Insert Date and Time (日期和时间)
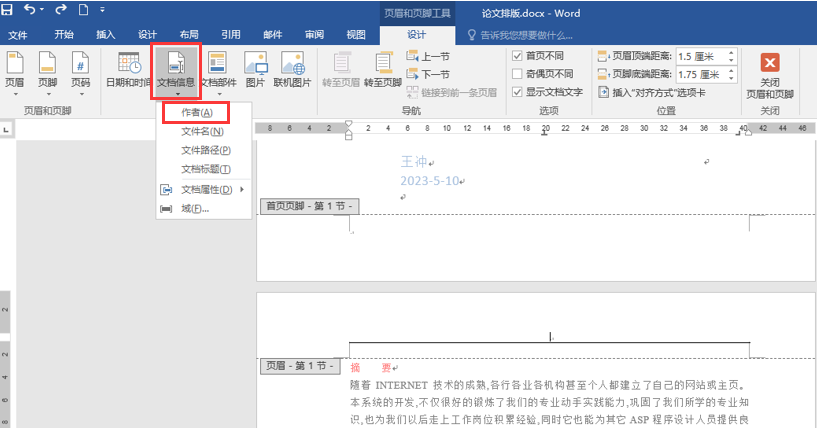This screenshot has height=428, width=817. pos(129,70)
